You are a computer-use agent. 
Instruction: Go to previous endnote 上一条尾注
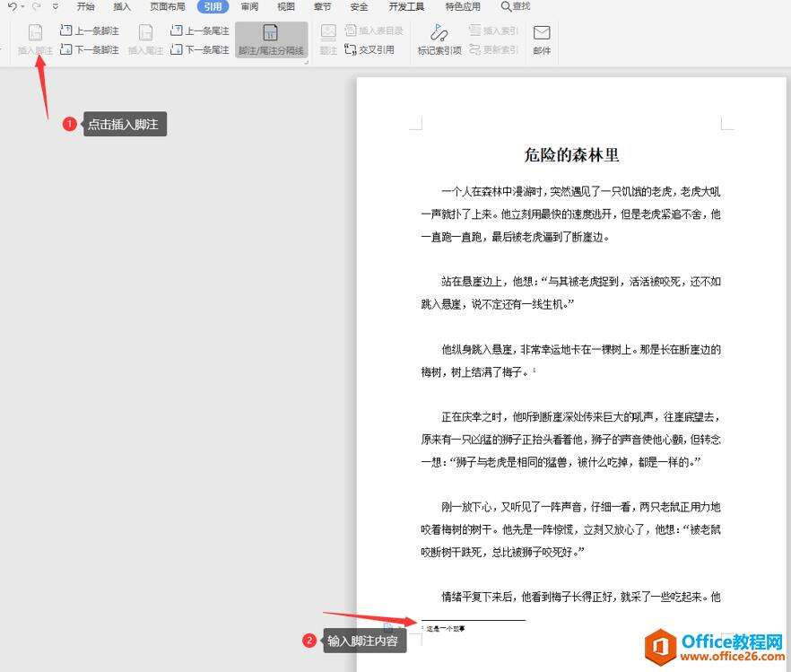click(200, 31)
